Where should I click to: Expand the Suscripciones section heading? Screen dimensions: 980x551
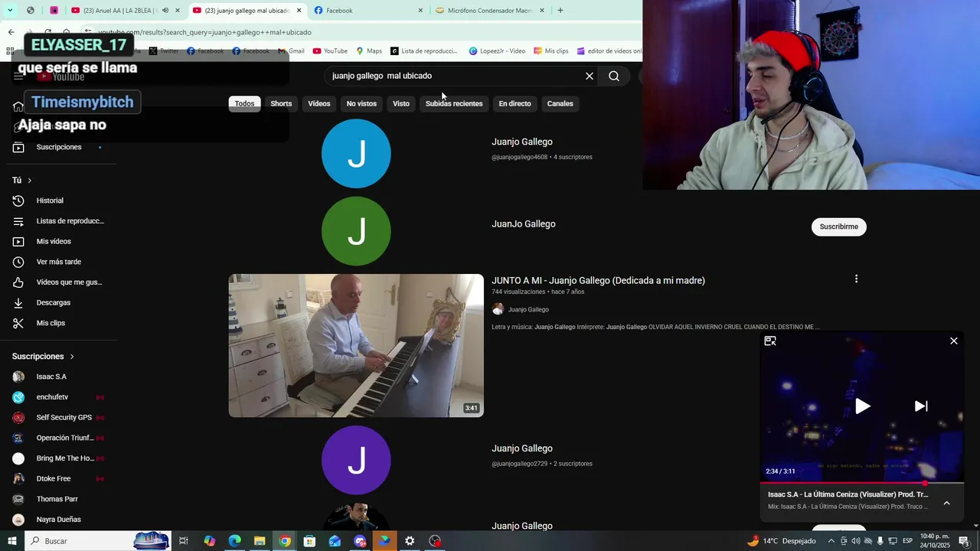coord(44,357)
